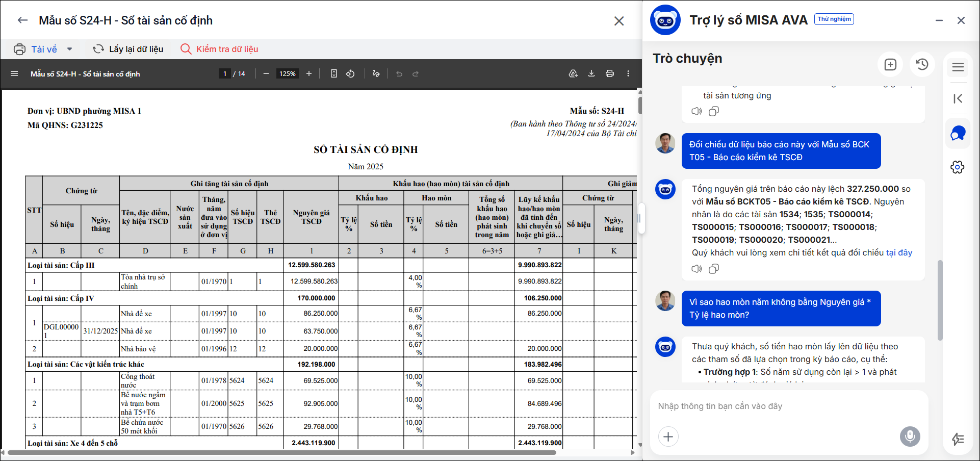
Task: Activate the microphone voice input
Action: [x=910, y=437]
